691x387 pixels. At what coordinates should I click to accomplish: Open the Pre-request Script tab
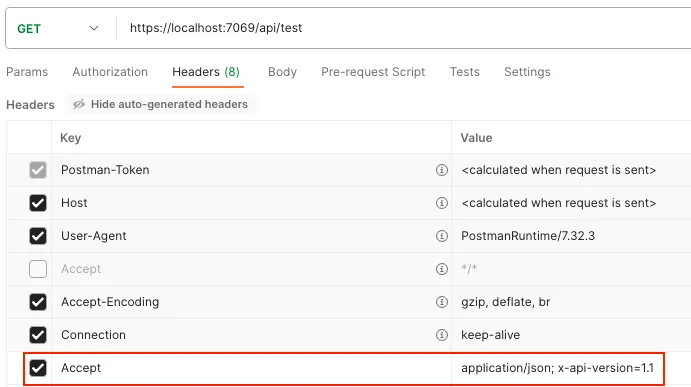click(373, 72)
